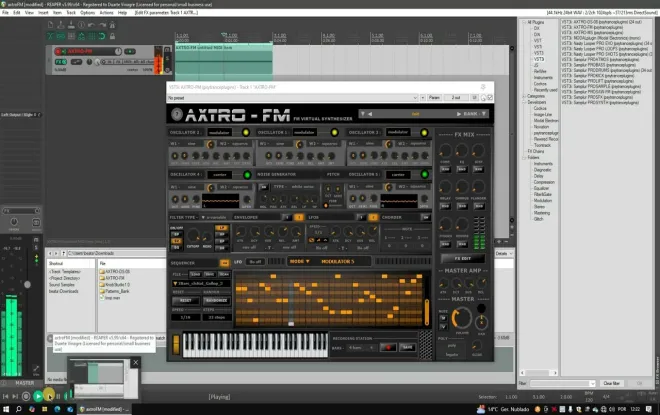Toggle the metronome toolbar icon
Image resolution: width=660 pixels, height=415 pixels.
coord(112,25)
